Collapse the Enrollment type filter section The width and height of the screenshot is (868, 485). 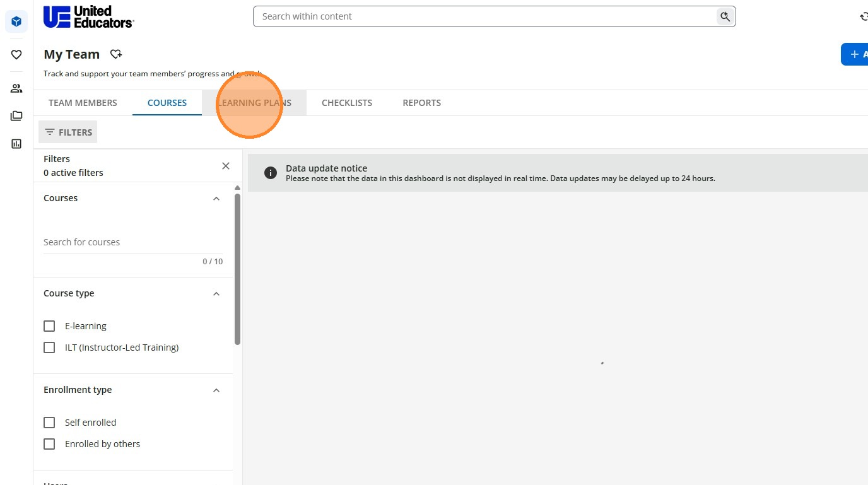[x=216, y=390]
